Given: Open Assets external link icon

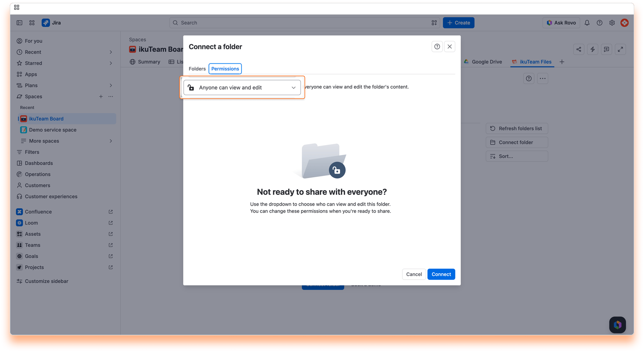Looking at the screenshot, I should pos(111,234).
